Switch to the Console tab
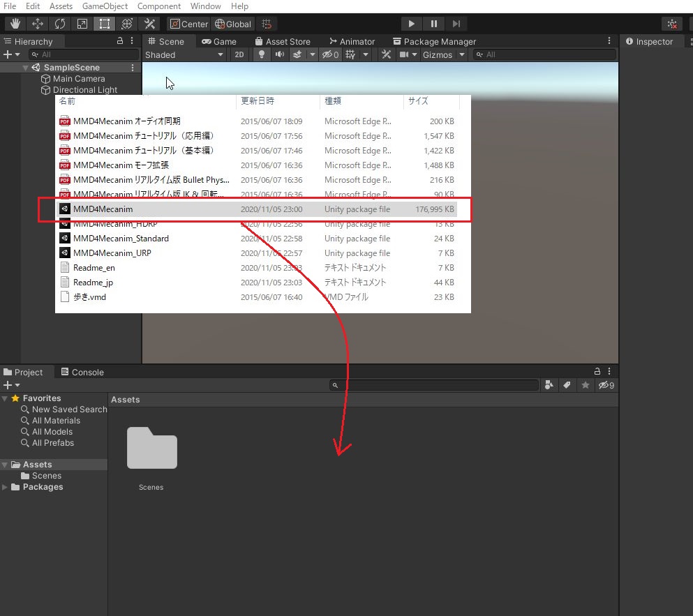Image resolution: width=693 pixels, height=616 pixels. [82, 372]
